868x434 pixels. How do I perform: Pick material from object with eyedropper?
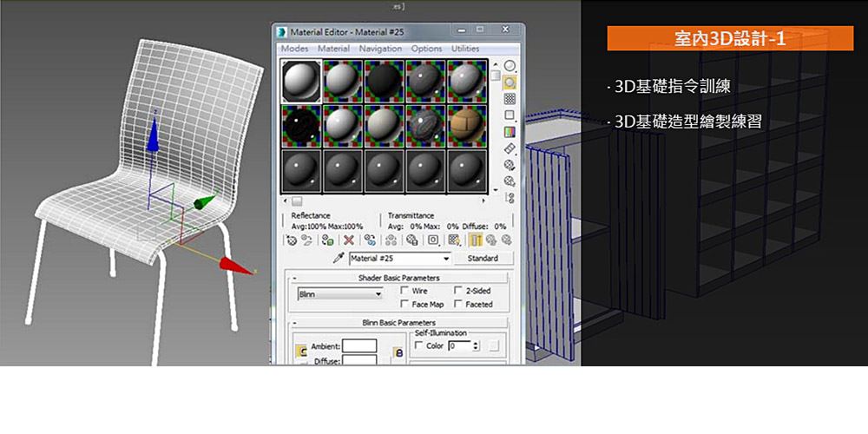click(339, 259)
